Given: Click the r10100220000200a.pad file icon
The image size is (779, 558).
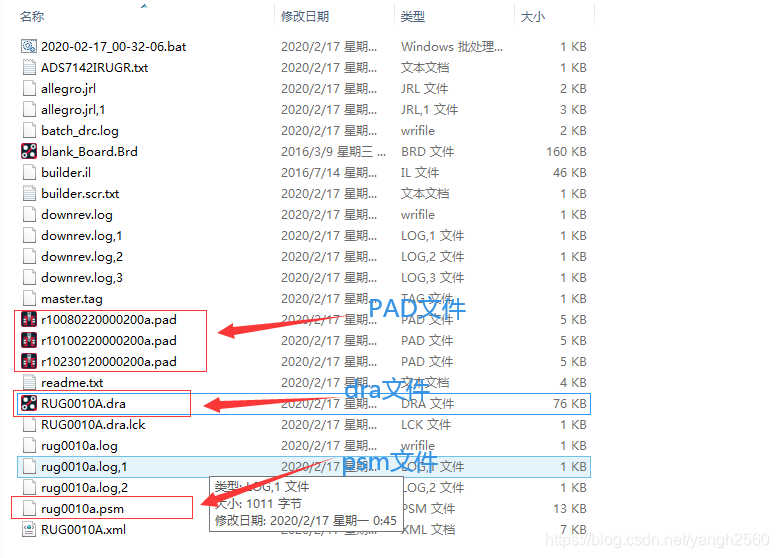Looking at the screenshot, I should [29, 341].
